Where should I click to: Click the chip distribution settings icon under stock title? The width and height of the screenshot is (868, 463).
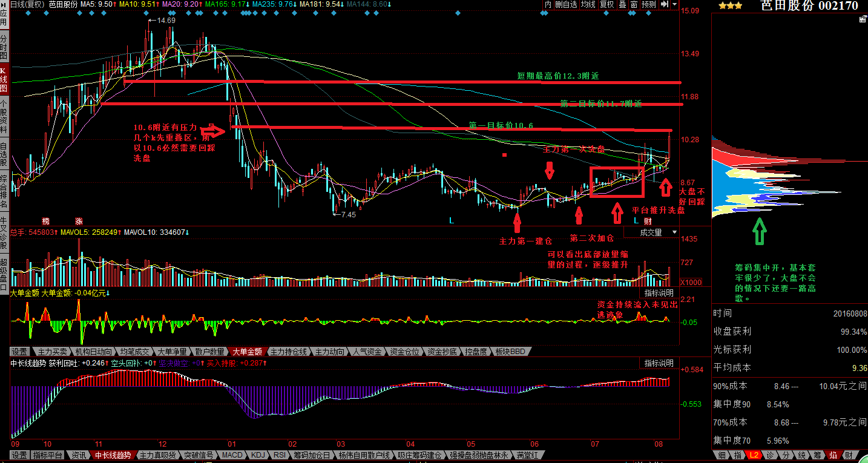click(862, 19)
